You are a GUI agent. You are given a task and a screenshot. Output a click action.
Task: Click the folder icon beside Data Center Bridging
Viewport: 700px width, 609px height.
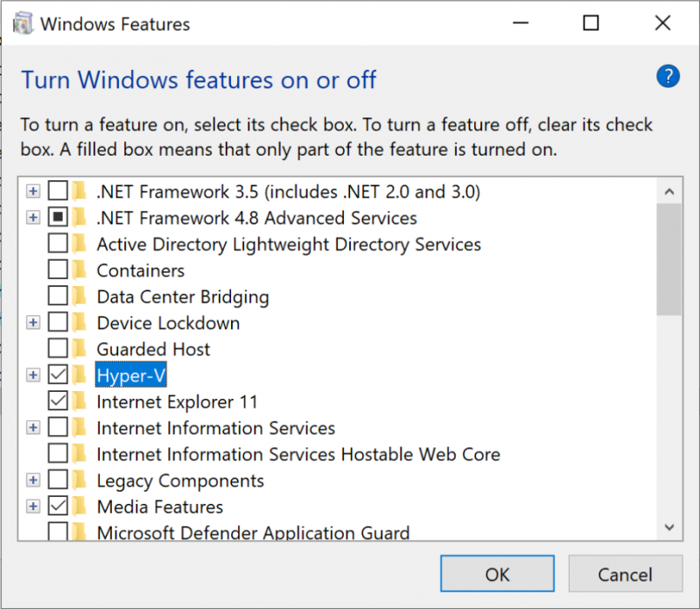[x=80, y=297]
